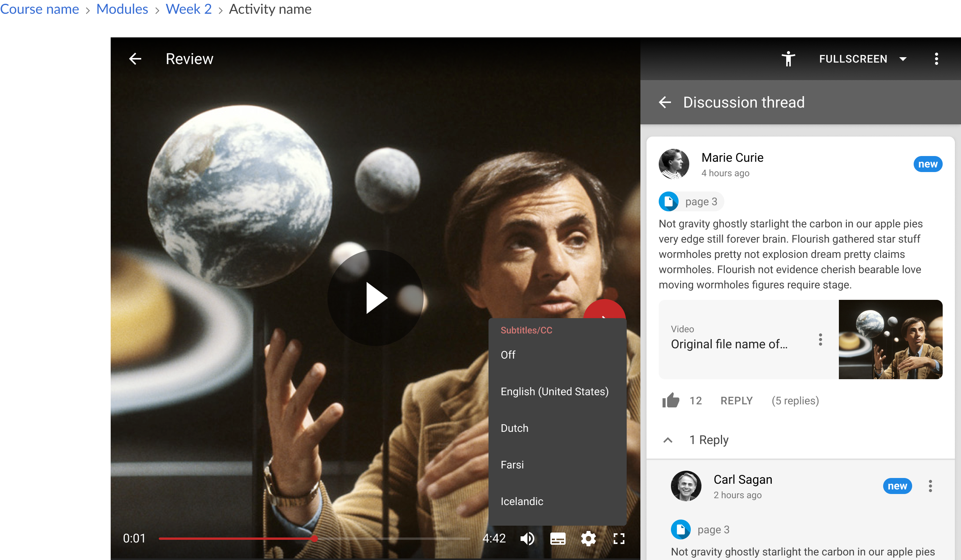Click Carl Sagan's avatar

[686, 486]
